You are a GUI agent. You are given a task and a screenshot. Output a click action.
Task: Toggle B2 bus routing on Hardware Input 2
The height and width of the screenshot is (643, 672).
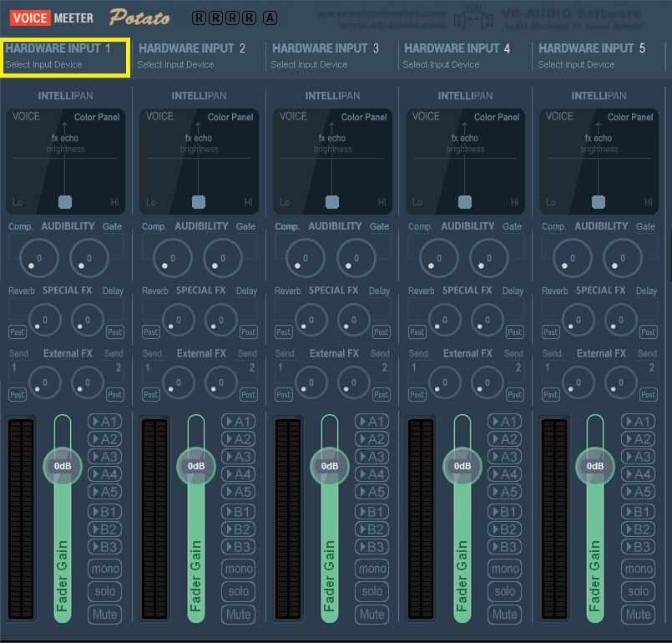[x=238, y=529]
